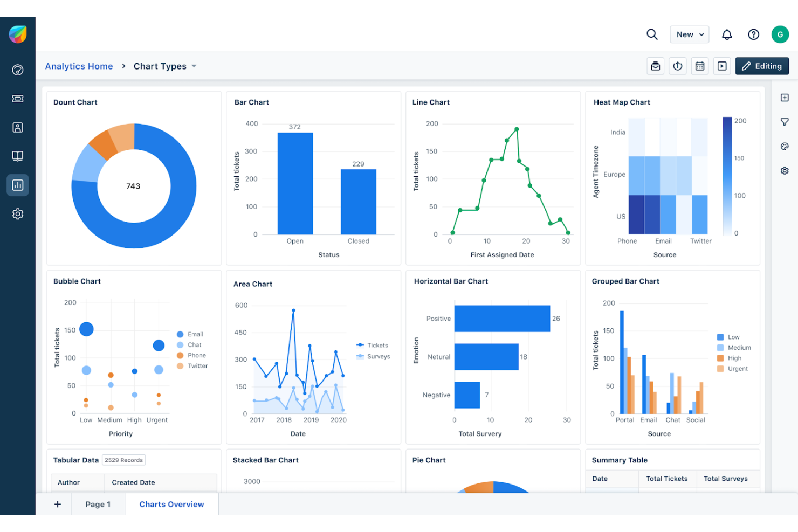Viewport: 798px width, 532px height.
Task: Toggle the Tickets legend in the Area Chart
Action: tap(373, 345)
